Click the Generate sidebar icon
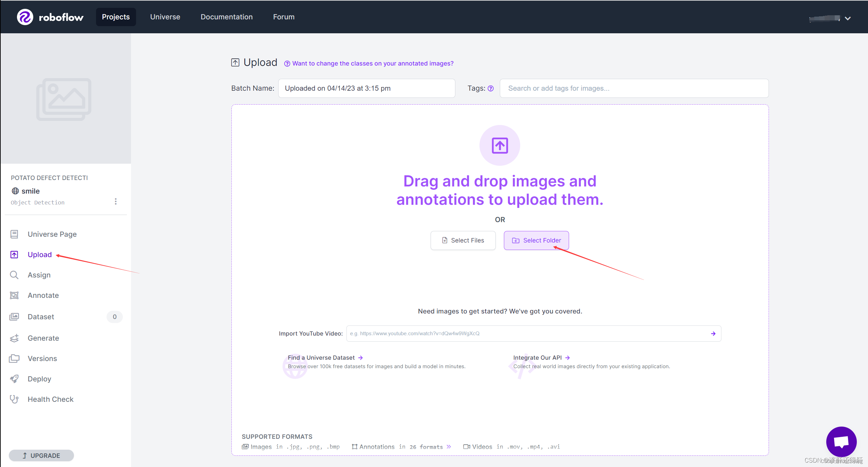The image size is (868, 467). tap(14, 338)
